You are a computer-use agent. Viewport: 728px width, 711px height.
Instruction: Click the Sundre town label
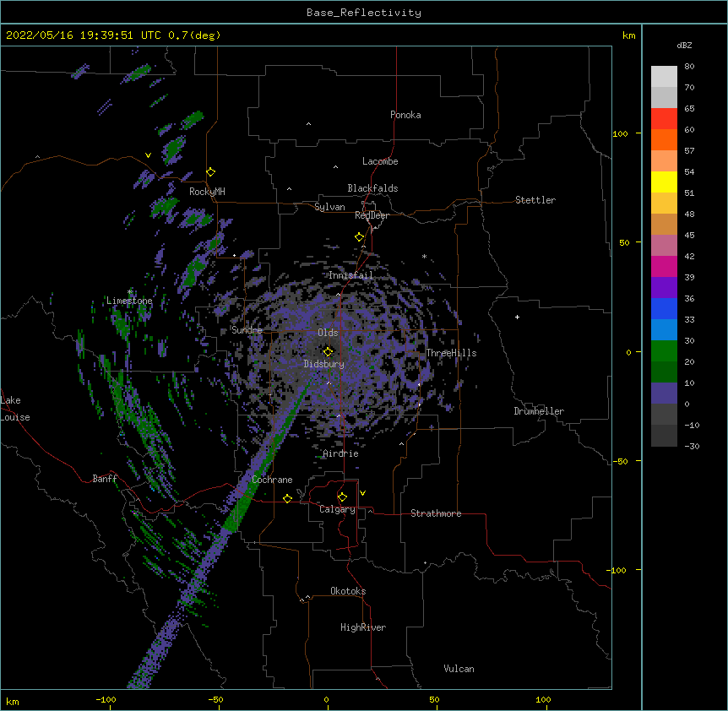(247, 330)
